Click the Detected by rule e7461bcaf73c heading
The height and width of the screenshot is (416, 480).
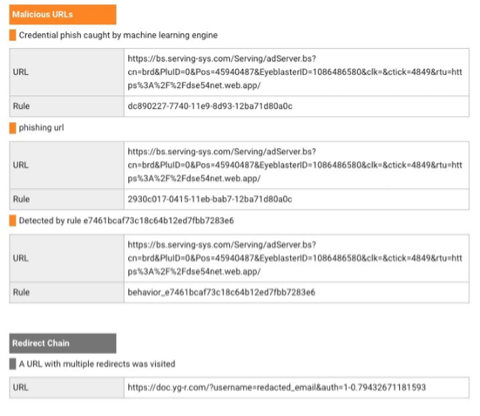pyautogui.click(x=126, y=221)
